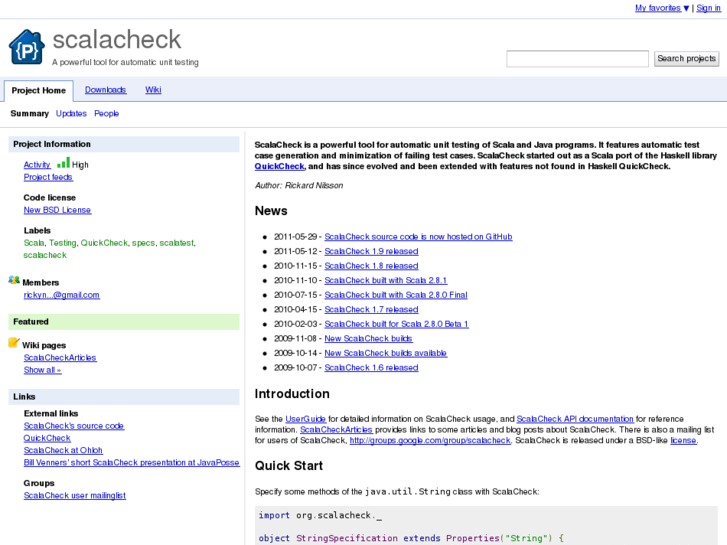
Task: Switch to the Wiki tab
Action: (x=153, y=90)
